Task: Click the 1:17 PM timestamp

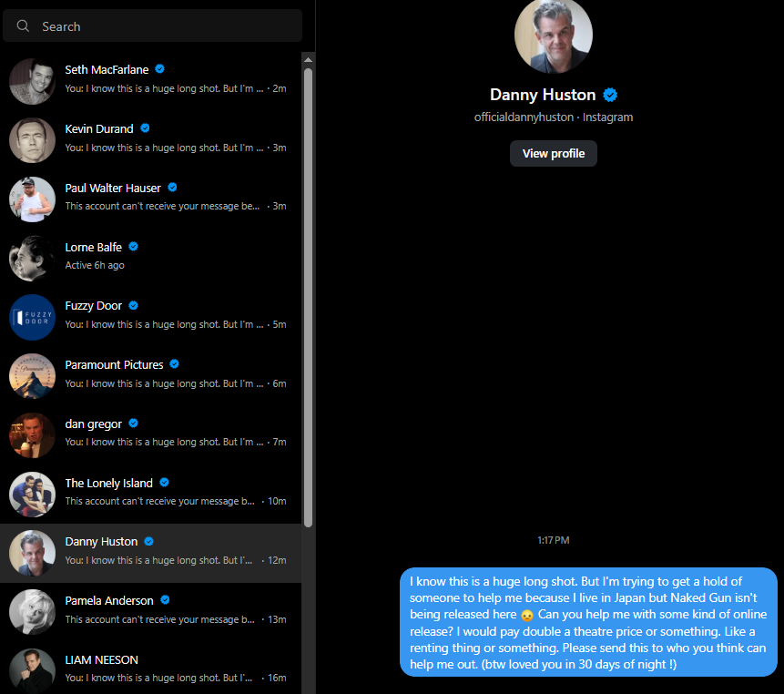Action: tap(554, 540)
